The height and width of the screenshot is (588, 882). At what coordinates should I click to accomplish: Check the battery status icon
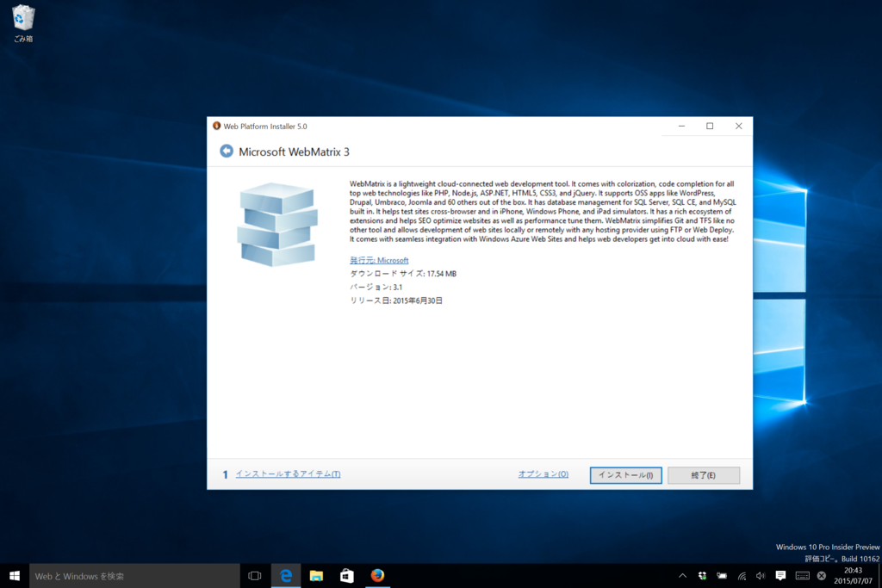pyautogui.click(x=722, y=576)
